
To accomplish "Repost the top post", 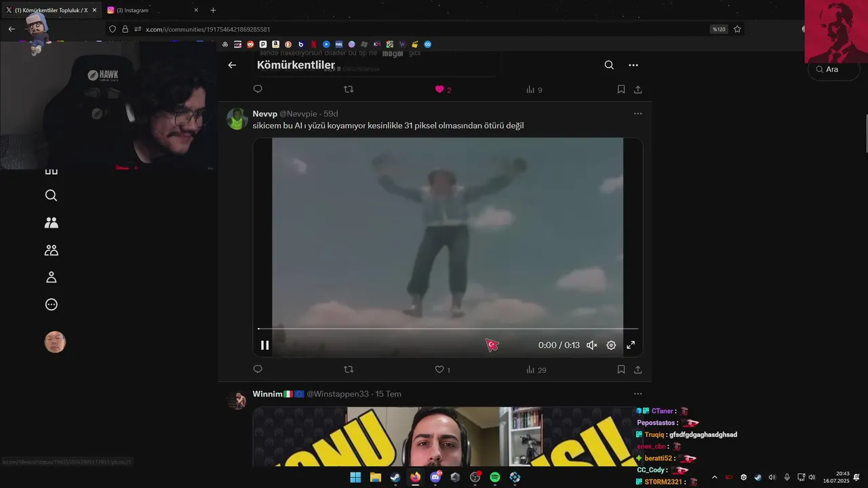I will [x=349, y=89].
